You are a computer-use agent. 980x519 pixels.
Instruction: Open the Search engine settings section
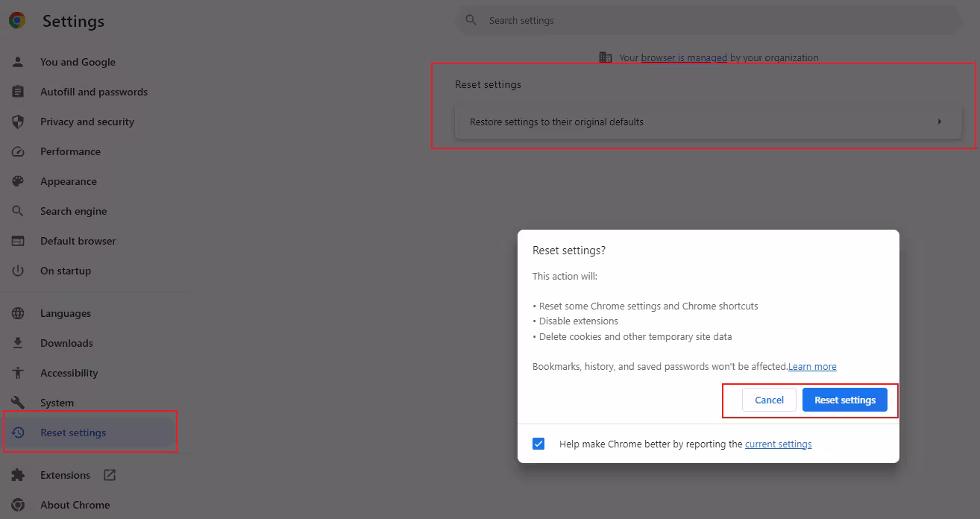[73, 211]
